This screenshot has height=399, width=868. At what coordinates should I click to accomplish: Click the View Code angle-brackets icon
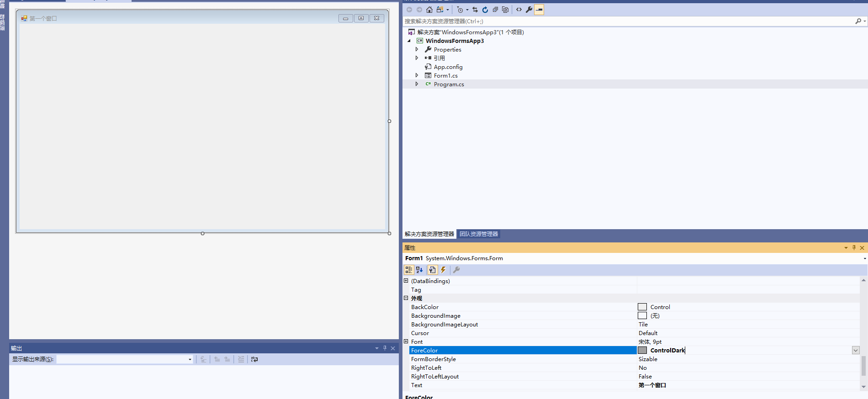click(519, 10)
